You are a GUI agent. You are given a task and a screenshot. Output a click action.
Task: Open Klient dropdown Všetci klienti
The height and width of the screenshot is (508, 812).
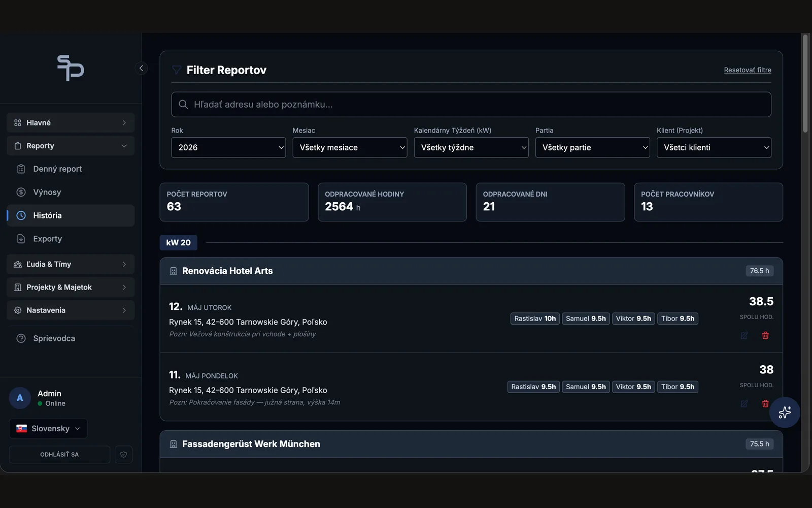click(x=714, y=147)
